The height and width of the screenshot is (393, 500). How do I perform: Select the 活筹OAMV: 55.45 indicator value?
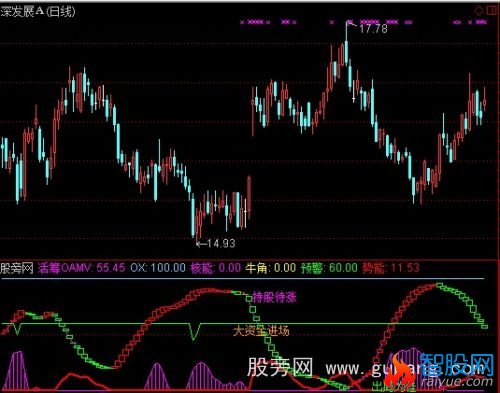coord(82,268)
